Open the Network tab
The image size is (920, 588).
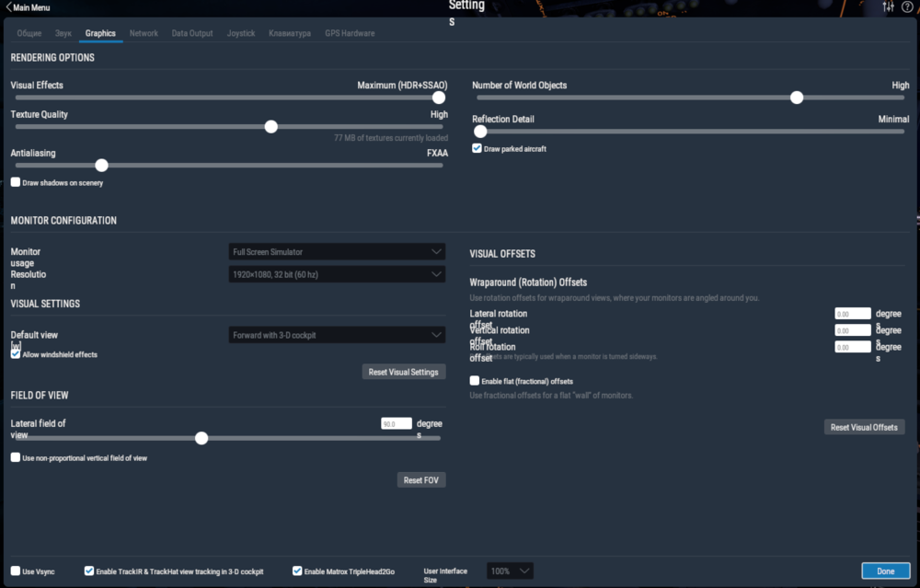(144, 33)
